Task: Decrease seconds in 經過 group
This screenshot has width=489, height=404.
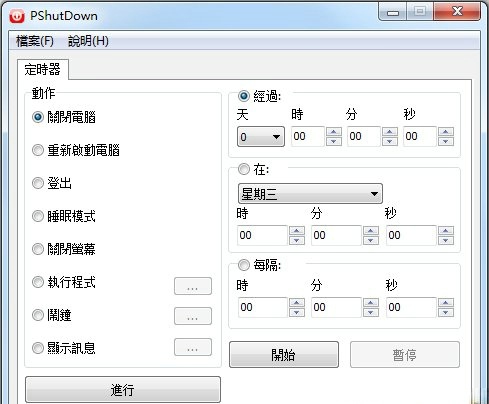Action: tap(446, 141)
